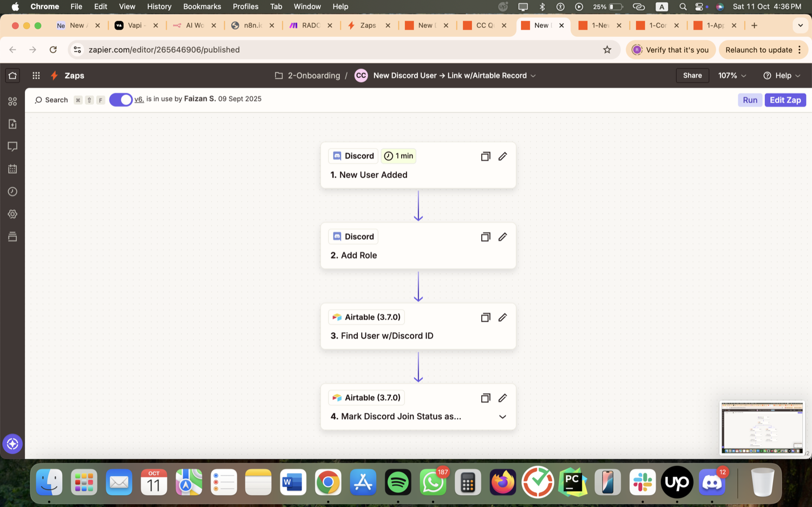Image resolution: width=812 pixels, height=507 pixels.
Task: Open Chrome's three-dot menu
Action: (800, 50)
